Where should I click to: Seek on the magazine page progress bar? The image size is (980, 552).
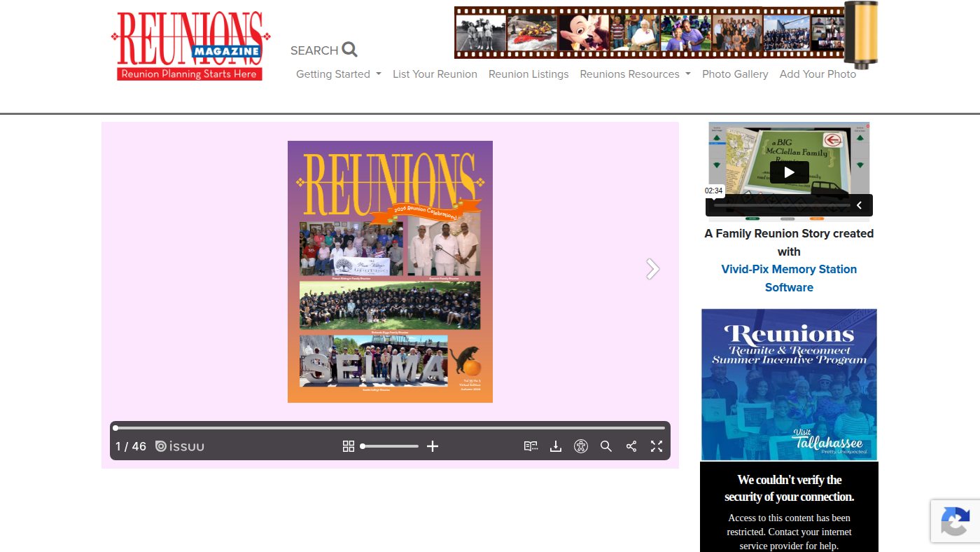tap(390, 428)
